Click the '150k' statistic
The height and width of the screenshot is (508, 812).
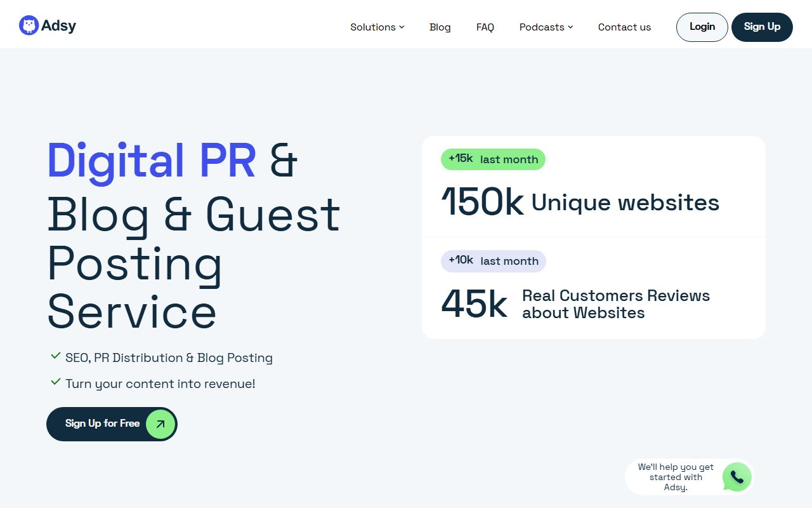483,203
